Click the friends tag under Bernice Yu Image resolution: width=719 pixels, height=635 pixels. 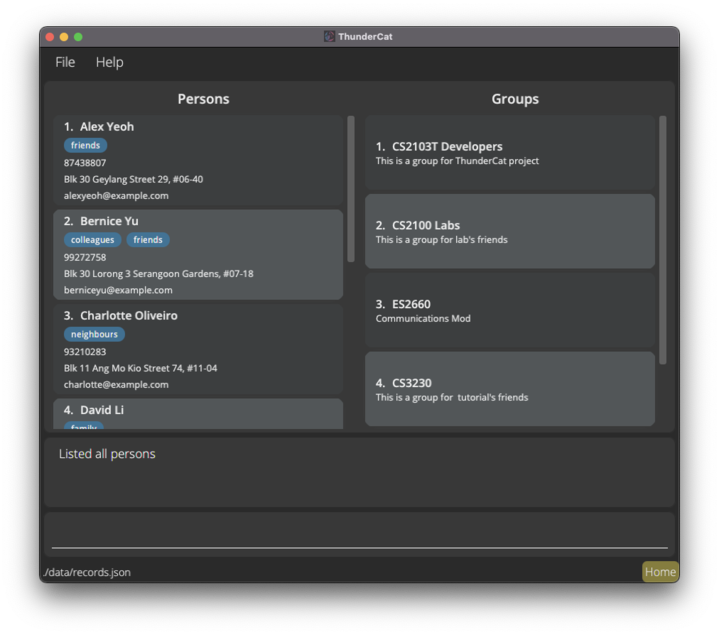tap(148, 240)
